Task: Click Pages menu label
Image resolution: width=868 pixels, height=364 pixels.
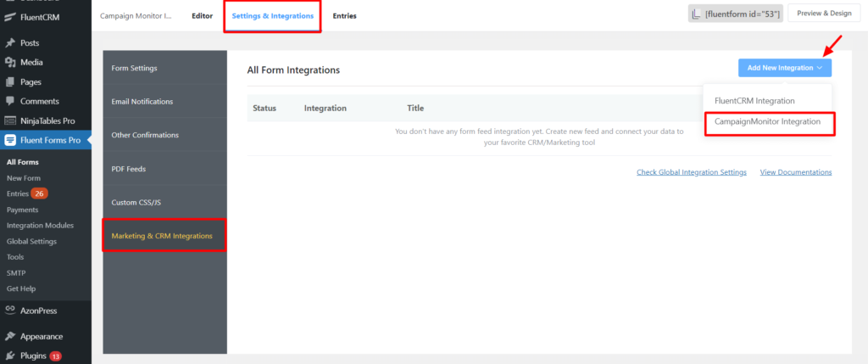Action: 31,82
